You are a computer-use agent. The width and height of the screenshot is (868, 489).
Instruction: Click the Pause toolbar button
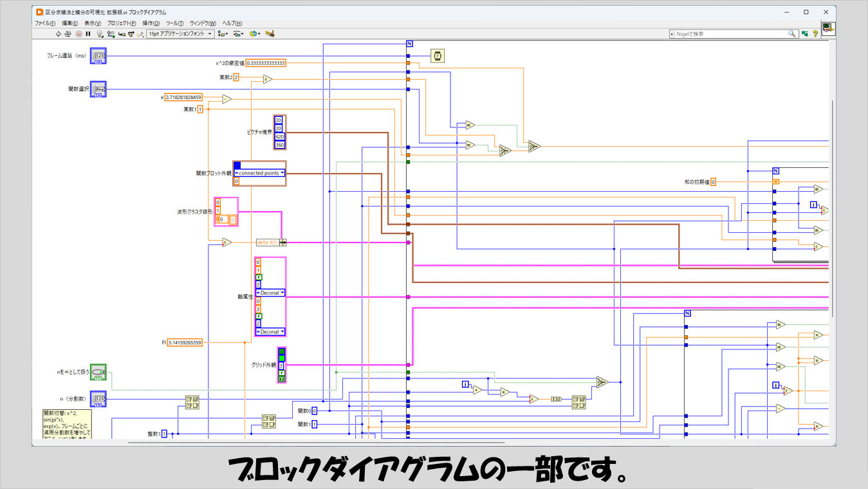coord(88,33)
